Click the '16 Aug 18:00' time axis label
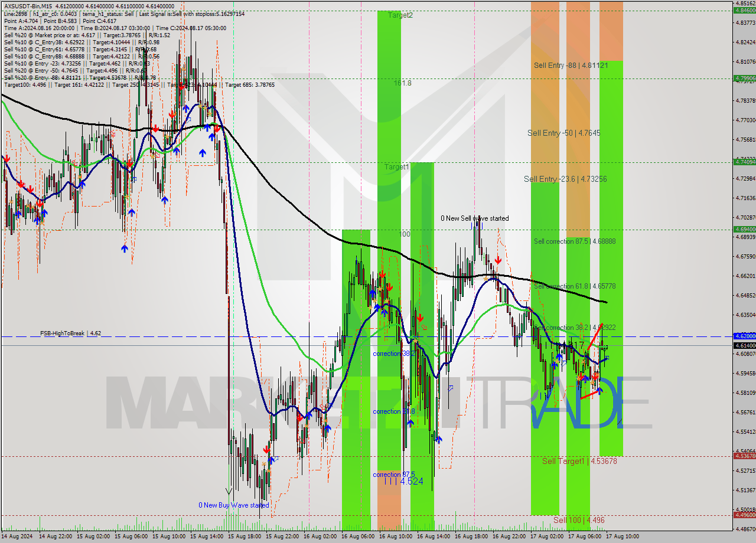The height and width of the screenshot is (543, 756). pos(471,537)
